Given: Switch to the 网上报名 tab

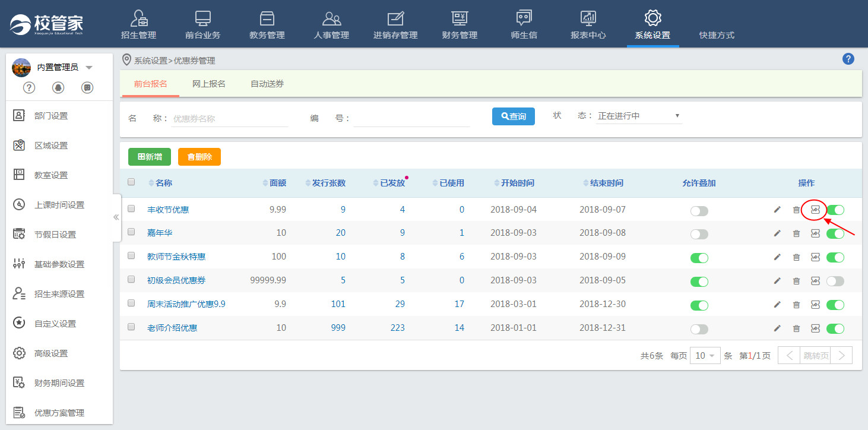Looking at the screenshot, I should [209, 84].
